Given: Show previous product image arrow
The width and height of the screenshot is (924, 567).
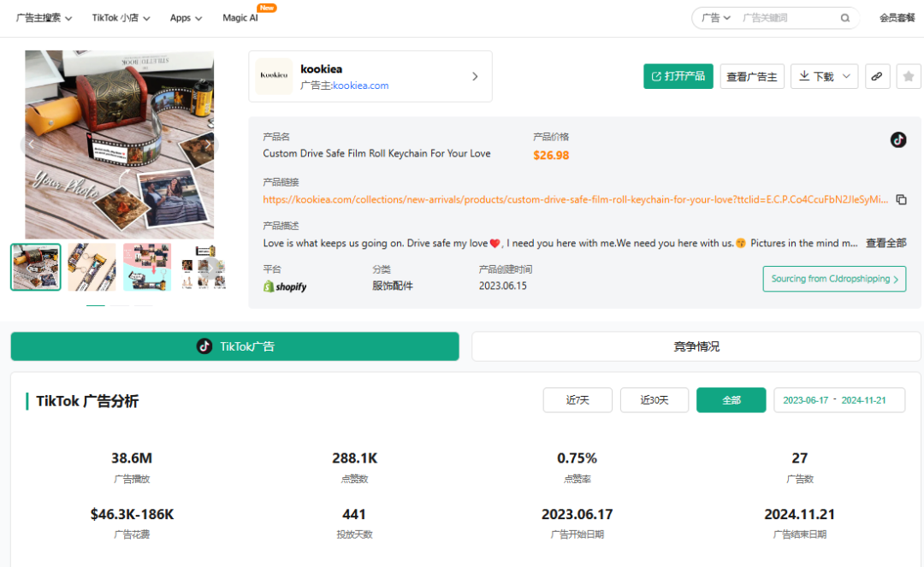Looking at the screenshot, I should (x=32, y=144).
